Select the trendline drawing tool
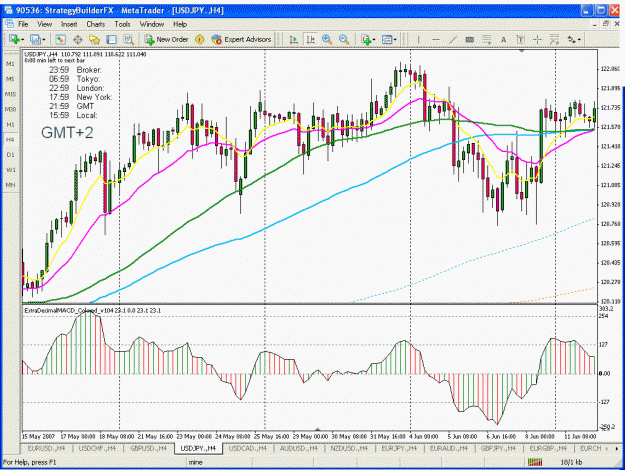The height and width of the screenshot is (470, 625). [453, 39]
